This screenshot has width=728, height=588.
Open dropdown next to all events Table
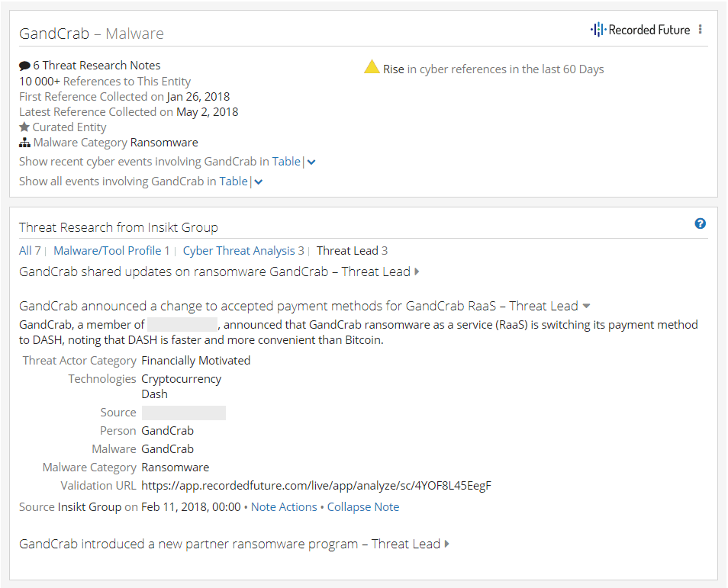pyautogui.click(x=259, y=182)
